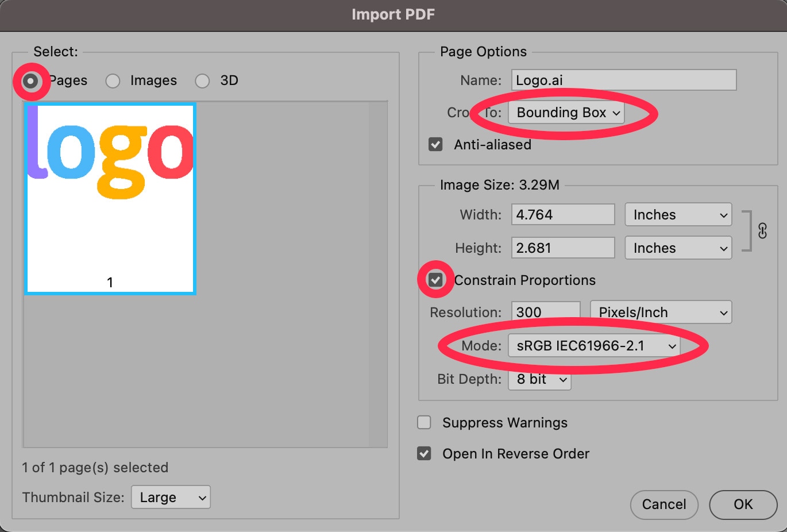Click the chain link constrain icon

pyautogui.click(x=762, y=231)
